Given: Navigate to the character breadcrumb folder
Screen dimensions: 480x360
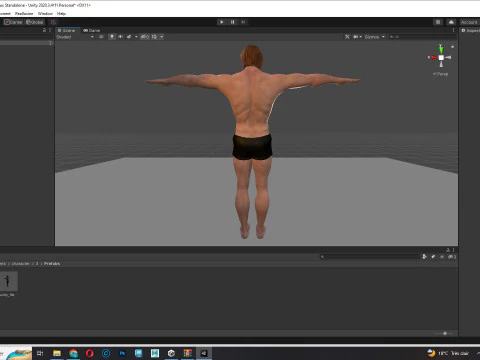Looking at the screenshot, I should tap(21, 264).
